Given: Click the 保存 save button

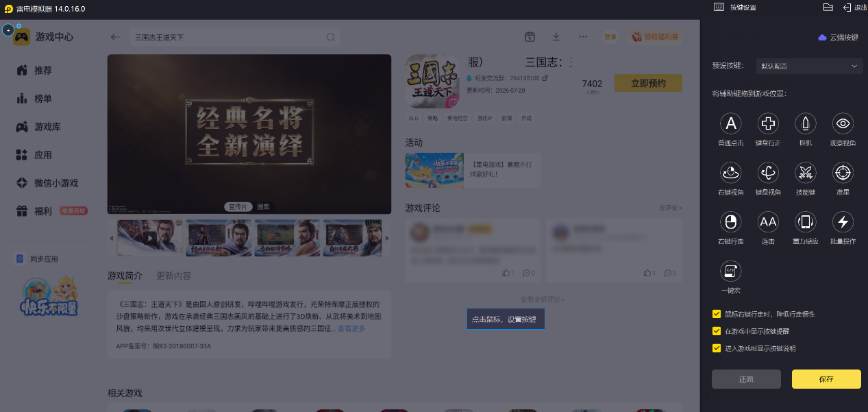Looking at the screenshot, I should [x=826, y=379].
